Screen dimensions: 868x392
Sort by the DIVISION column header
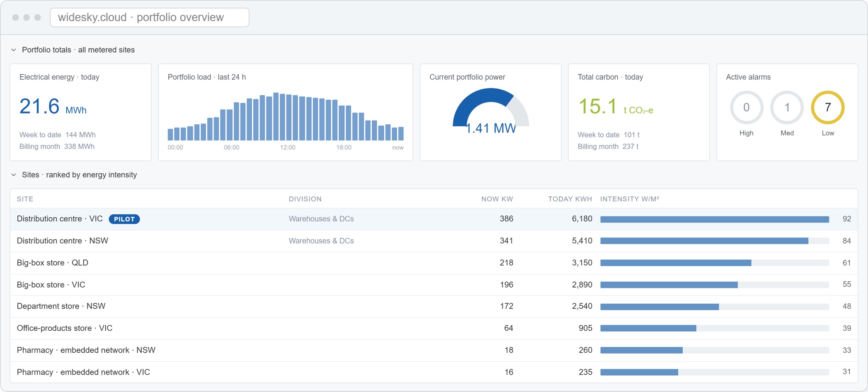tap(305, 199)
